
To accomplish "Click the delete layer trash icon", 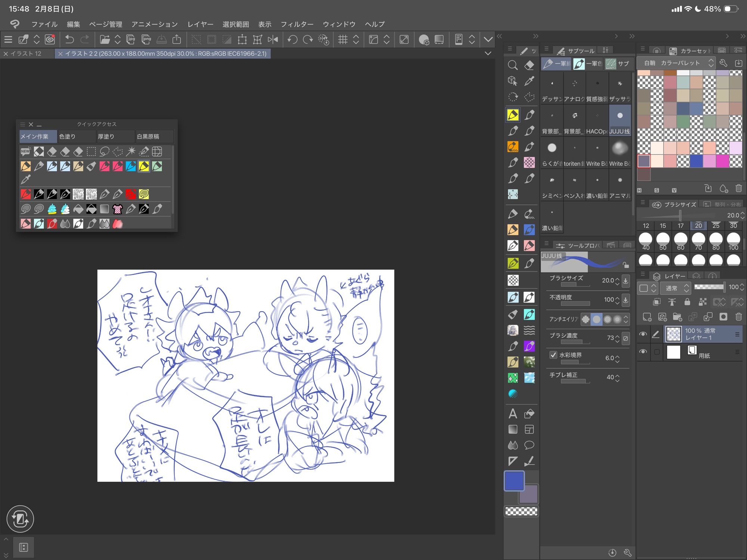I will (738, 317).
